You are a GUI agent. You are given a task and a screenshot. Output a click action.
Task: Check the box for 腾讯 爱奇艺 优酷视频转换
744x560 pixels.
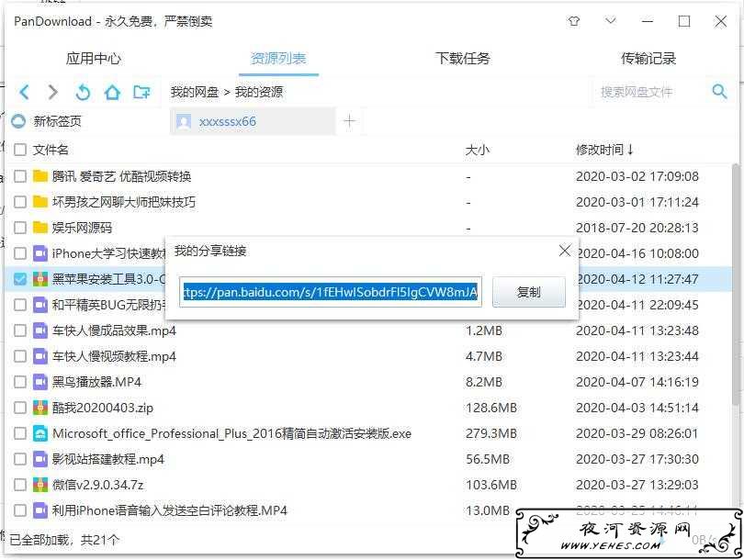[20, 176]
